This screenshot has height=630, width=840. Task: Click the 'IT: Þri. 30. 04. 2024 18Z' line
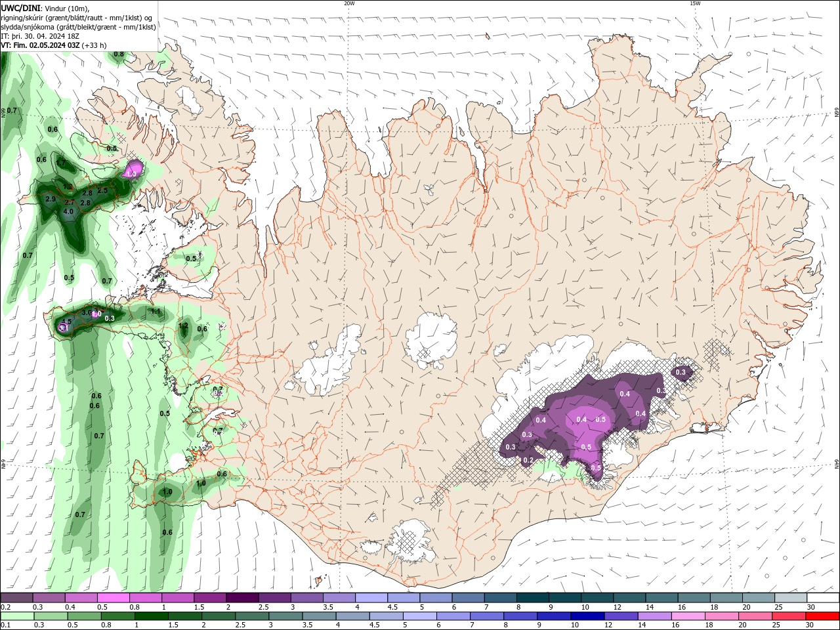[x=40, y=36]
